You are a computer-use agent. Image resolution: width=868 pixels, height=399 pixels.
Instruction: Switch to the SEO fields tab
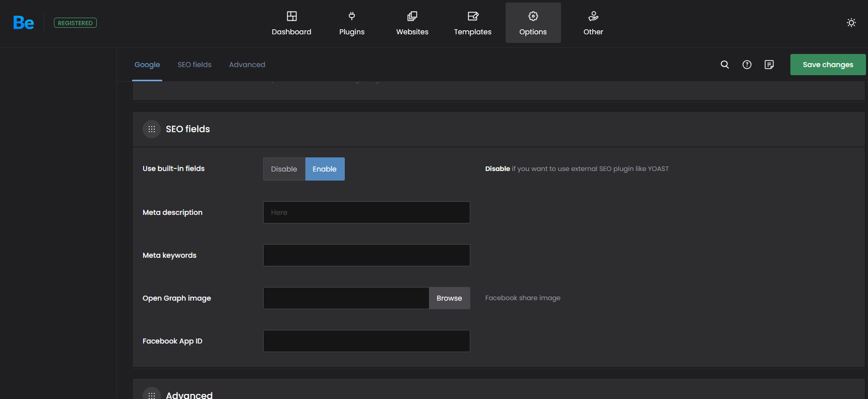click(194, 65)
